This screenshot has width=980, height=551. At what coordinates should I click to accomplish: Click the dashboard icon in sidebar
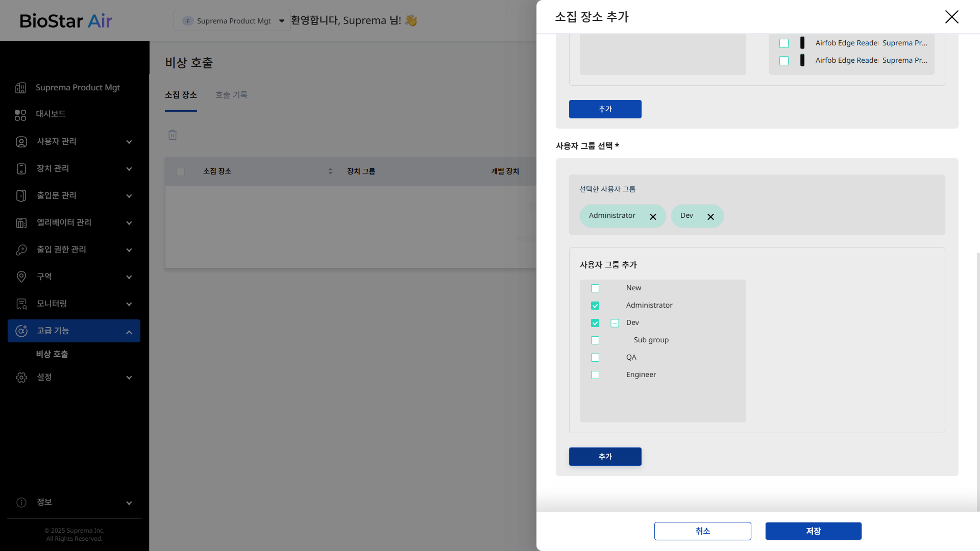click(20, 115)
